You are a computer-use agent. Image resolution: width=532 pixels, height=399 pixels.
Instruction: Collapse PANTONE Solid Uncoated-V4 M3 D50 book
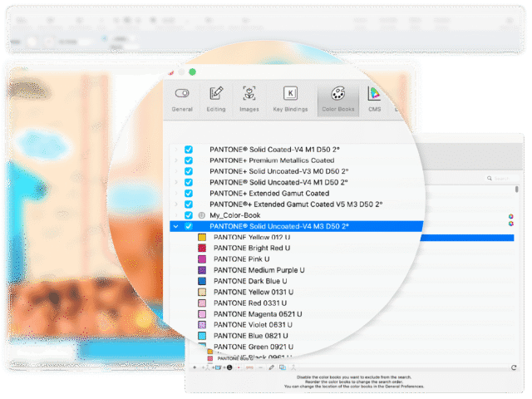[x=176, y=226]
